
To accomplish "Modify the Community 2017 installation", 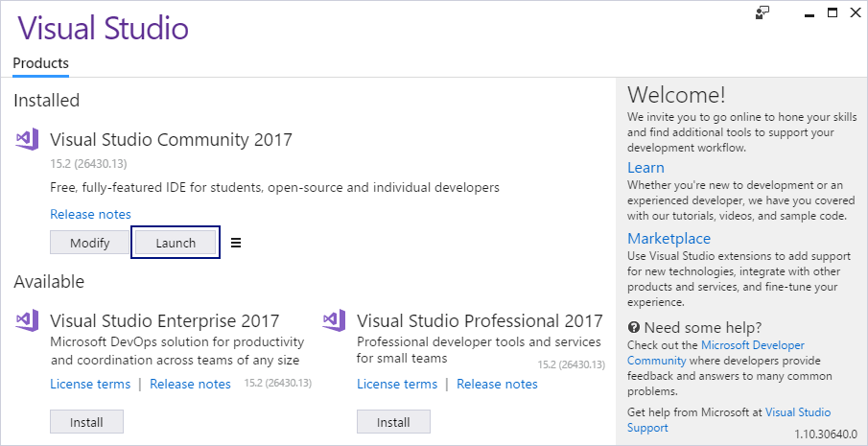I will click(x=90, y=243).
